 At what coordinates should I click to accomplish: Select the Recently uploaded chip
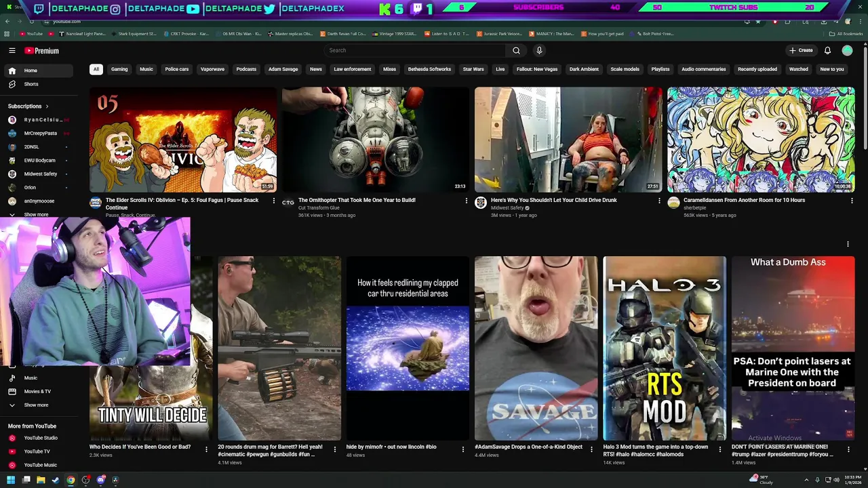coord(757,69)
